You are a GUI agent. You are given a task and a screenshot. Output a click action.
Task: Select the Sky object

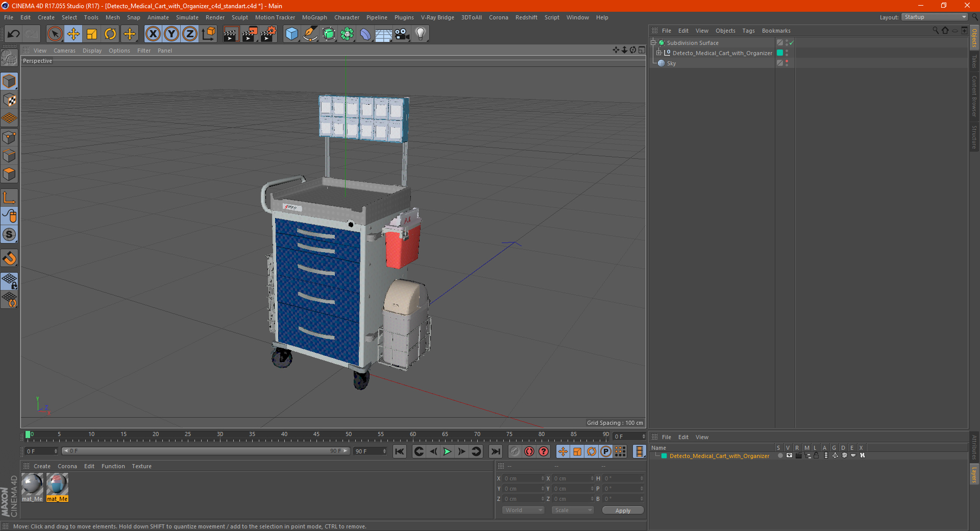[671, 63]
